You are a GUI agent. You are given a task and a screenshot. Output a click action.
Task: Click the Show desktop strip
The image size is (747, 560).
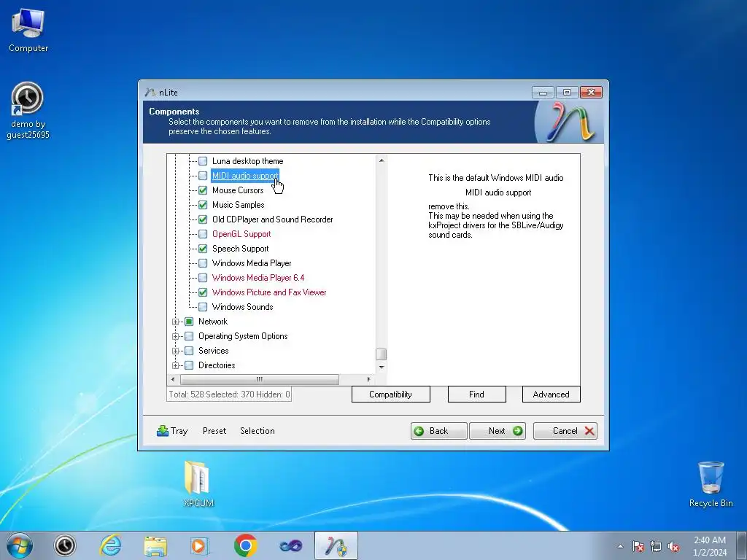click(x=742, y=545)
